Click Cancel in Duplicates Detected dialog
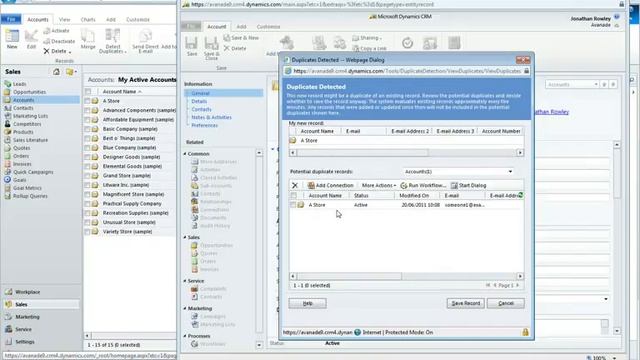 (x=506, y=303)
